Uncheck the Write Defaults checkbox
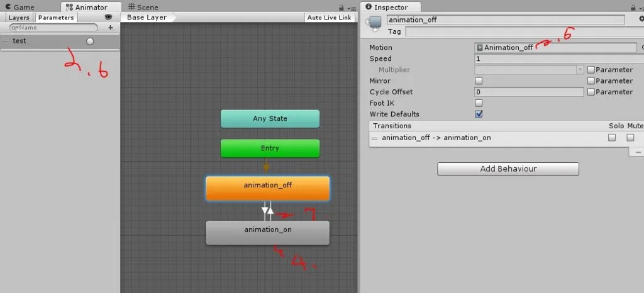The image size is (644, 293). [479, 114]
